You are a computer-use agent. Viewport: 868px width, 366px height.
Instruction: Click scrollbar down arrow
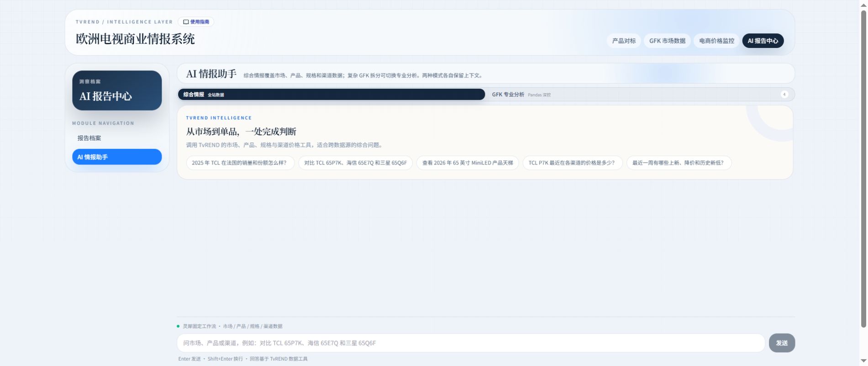863,362
